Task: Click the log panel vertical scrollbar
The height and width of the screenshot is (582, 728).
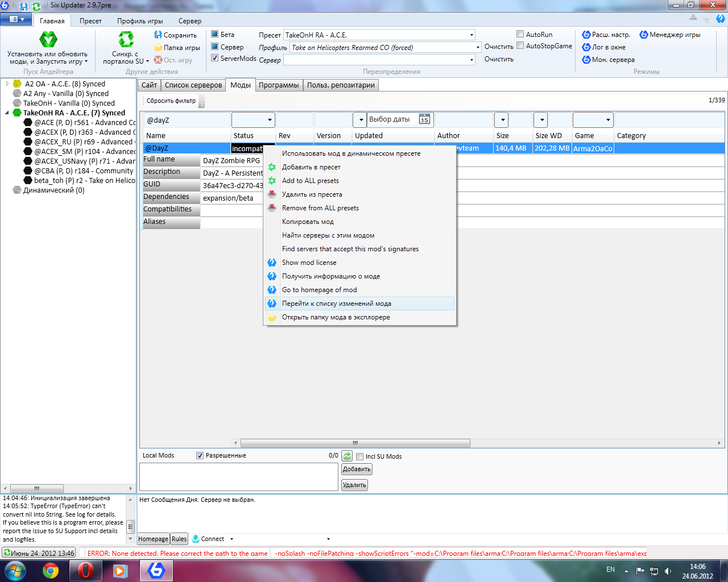Action: 130,526
